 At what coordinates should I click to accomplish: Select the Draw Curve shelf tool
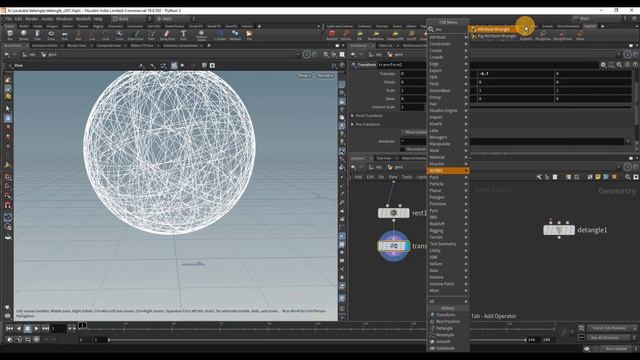click(x=136, y=35)
